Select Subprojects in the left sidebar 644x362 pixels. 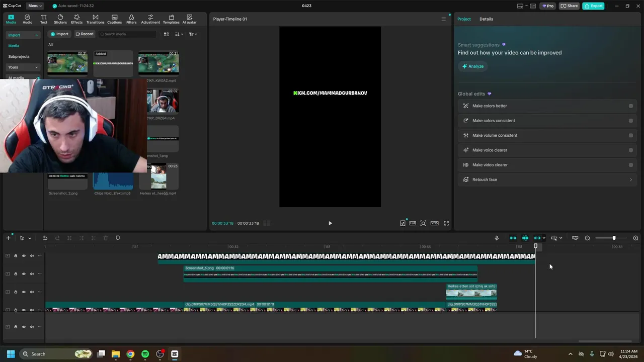pyautogui.click(x=19, y=57)
